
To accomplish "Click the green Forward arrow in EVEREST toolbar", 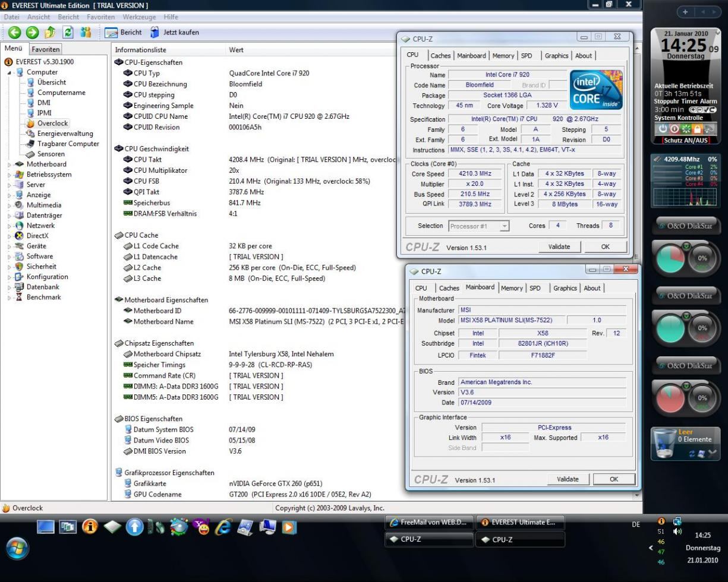I will coord(32,33).
